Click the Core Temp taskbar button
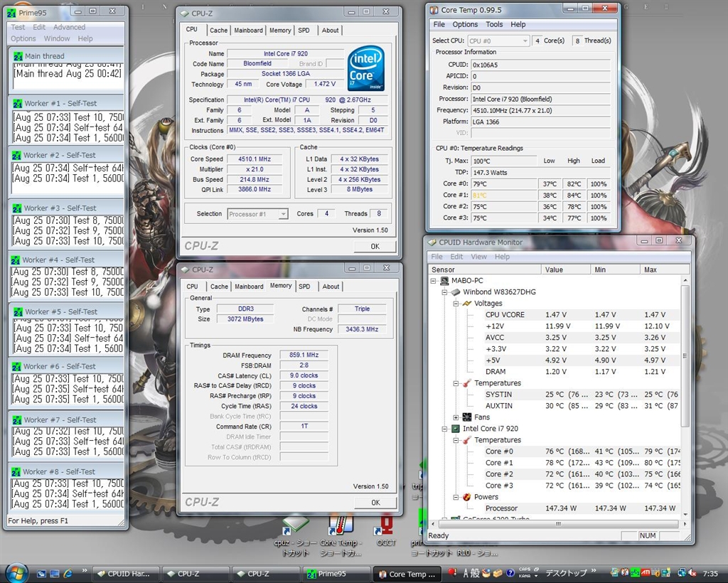The image size is (728, 583). coord(407,574)
